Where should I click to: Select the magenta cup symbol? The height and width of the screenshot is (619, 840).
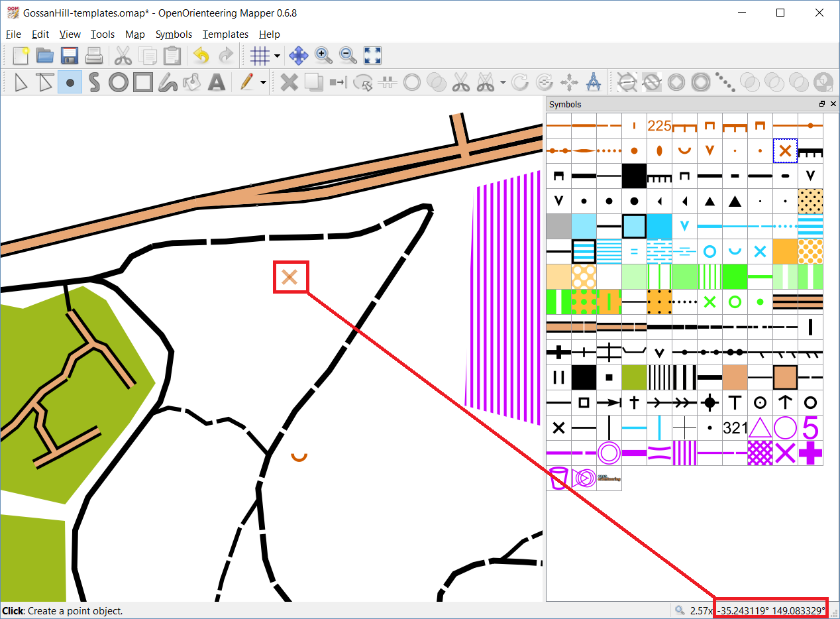click(x=558, y=478)
